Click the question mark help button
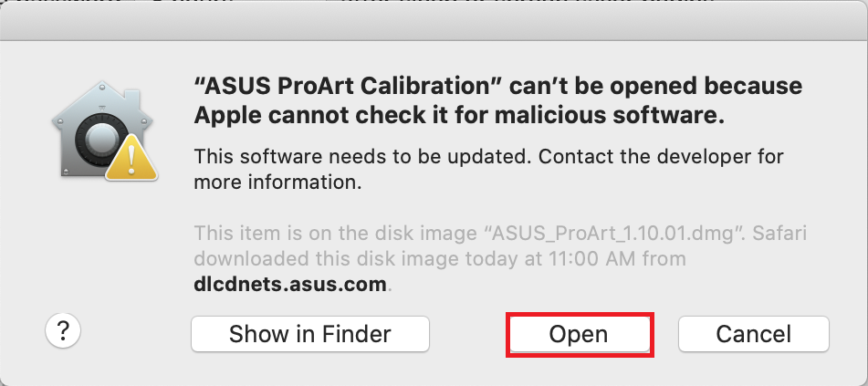The height and width of the screenshot is (386, 868). click(63, 332)
